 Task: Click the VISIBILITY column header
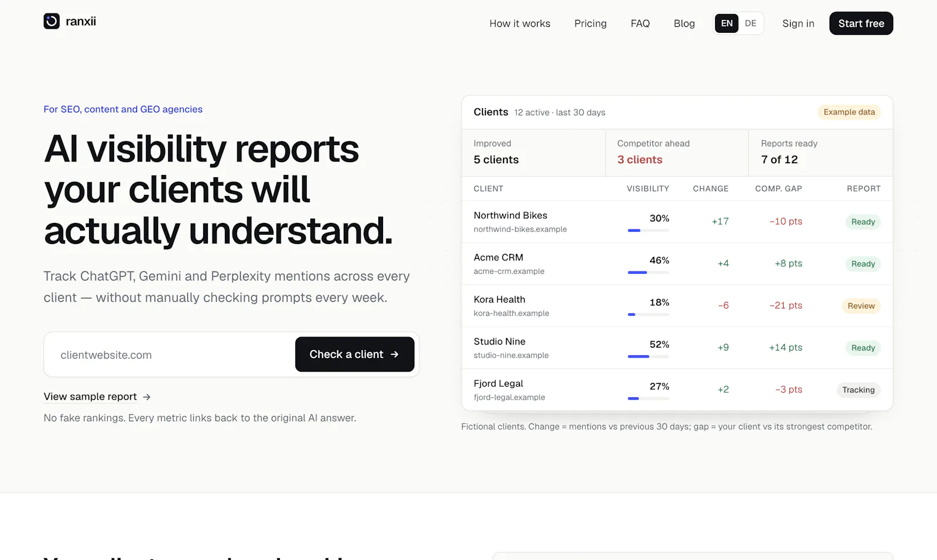pos(648,188)
